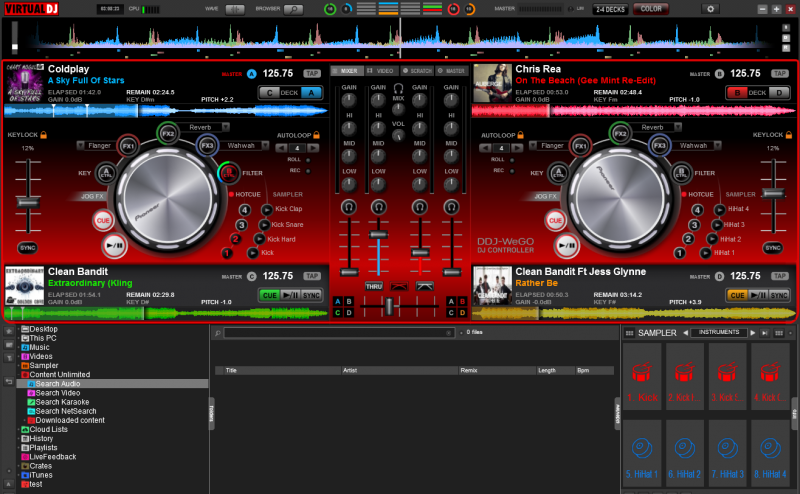Select Search Karaoke in the folder tree
800x494 pixels.
point(62,402)
